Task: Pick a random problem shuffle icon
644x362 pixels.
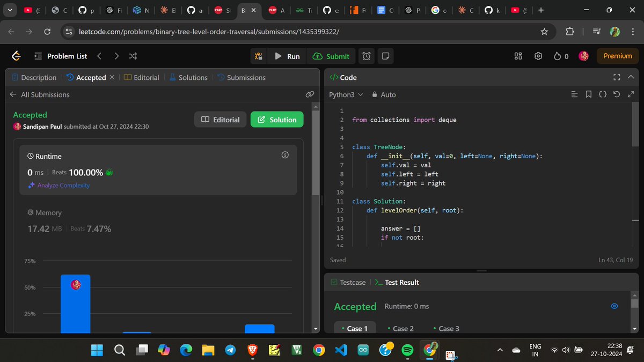Action: pos(133,56)
